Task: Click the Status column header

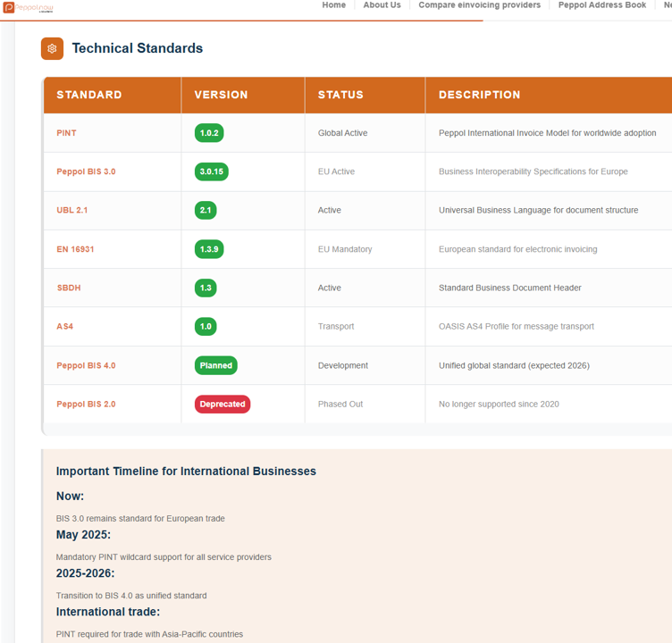Action: (340, 95)
